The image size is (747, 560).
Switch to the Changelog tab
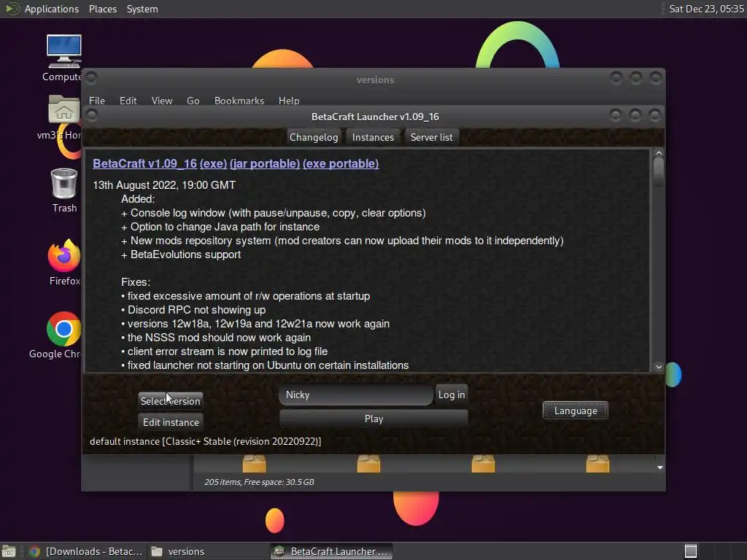pyautogui.click(x=314, y=137)
